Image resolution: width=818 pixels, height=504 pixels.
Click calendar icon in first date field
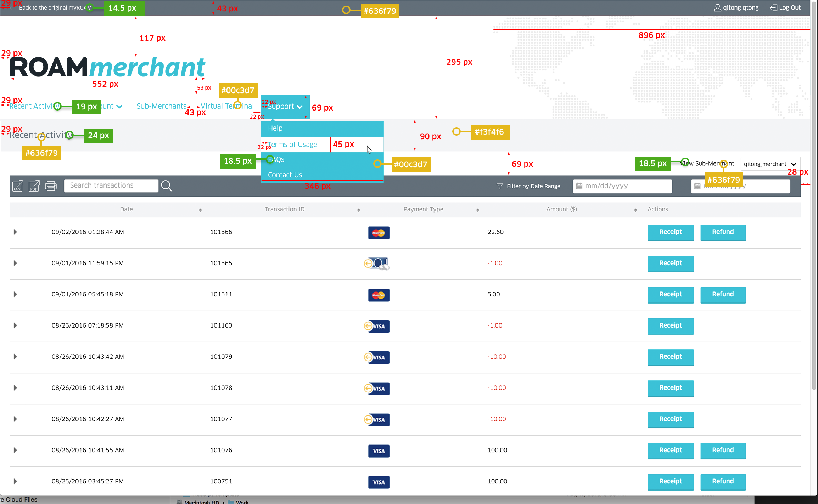pos(579,186)
